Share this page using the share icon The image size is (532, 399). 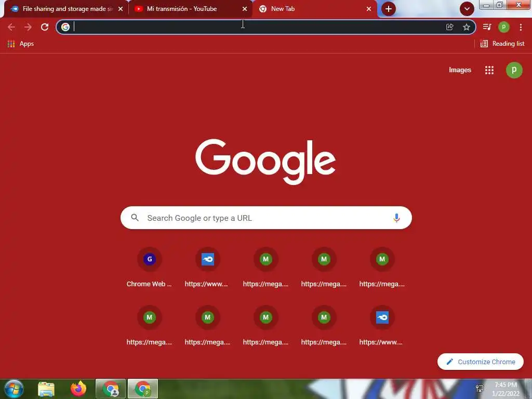(449, 27)
